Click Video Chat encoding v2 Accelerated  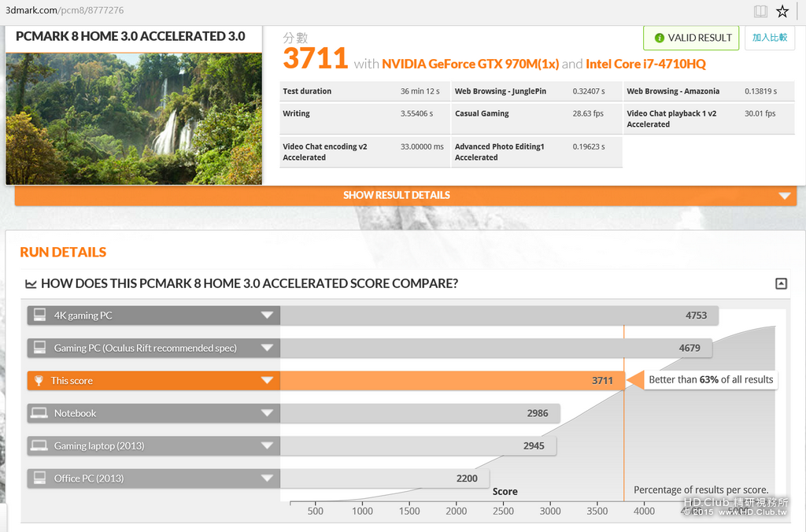325,152
